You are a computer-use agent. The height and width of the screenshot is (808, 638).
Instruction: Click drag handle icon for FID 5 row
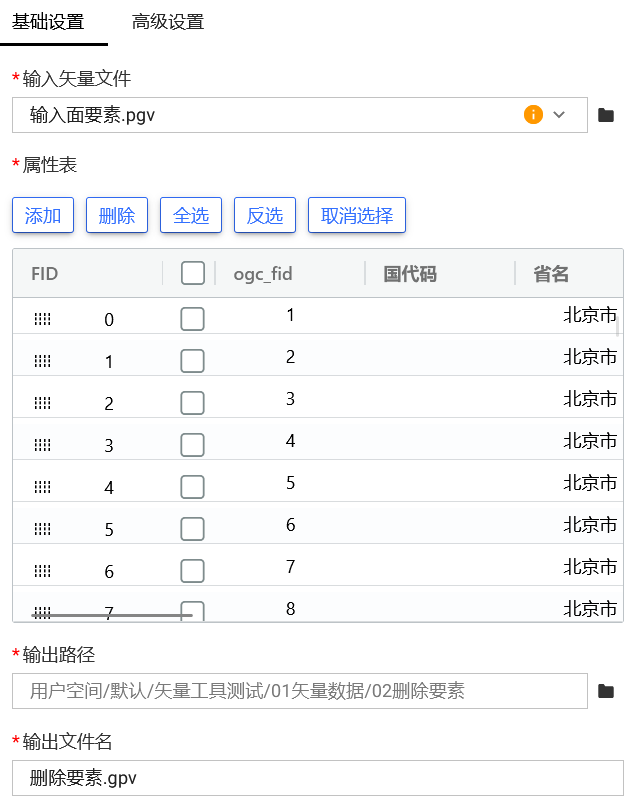42,529
